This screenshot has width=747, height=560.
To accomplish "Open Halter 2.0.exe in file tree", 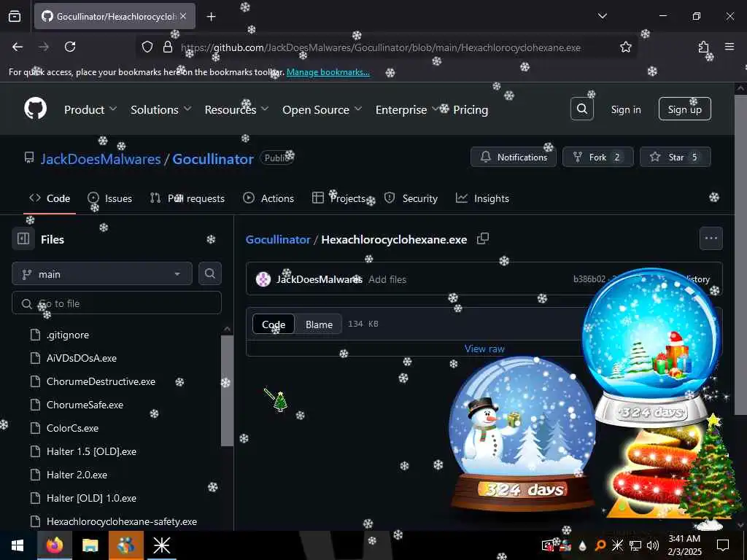I will click(77, 475).
